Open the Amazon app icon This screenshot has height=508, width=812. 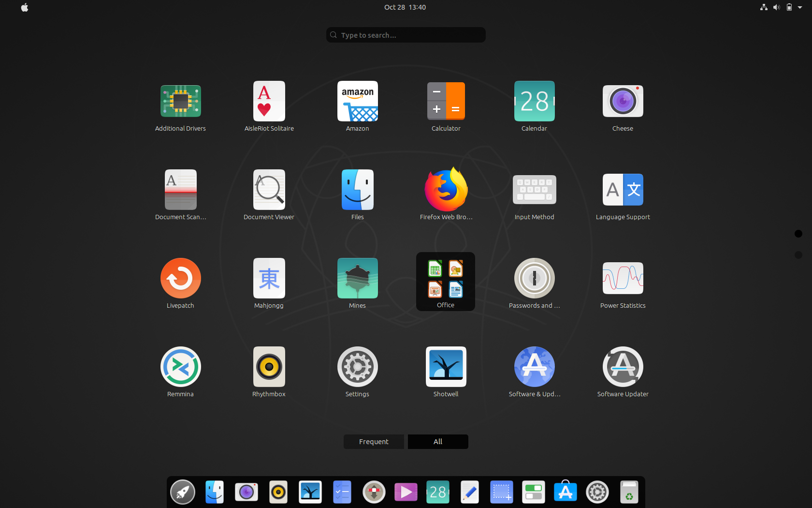pos(358,101)
